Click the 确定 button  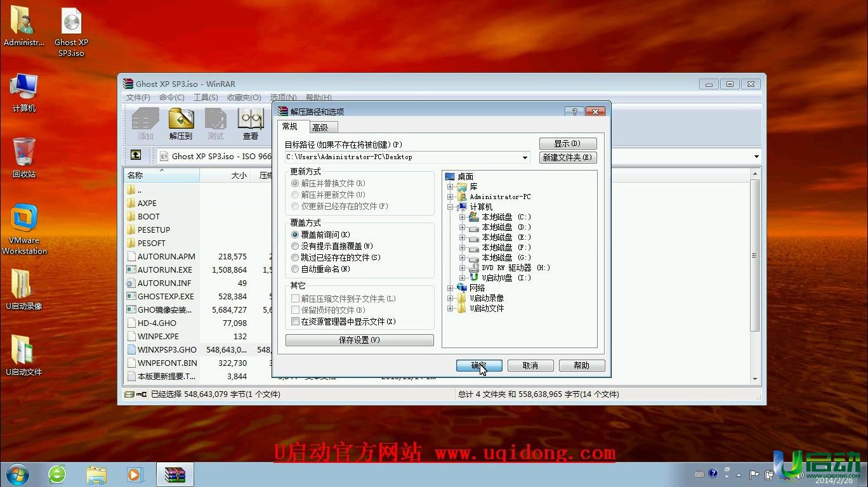479,366
